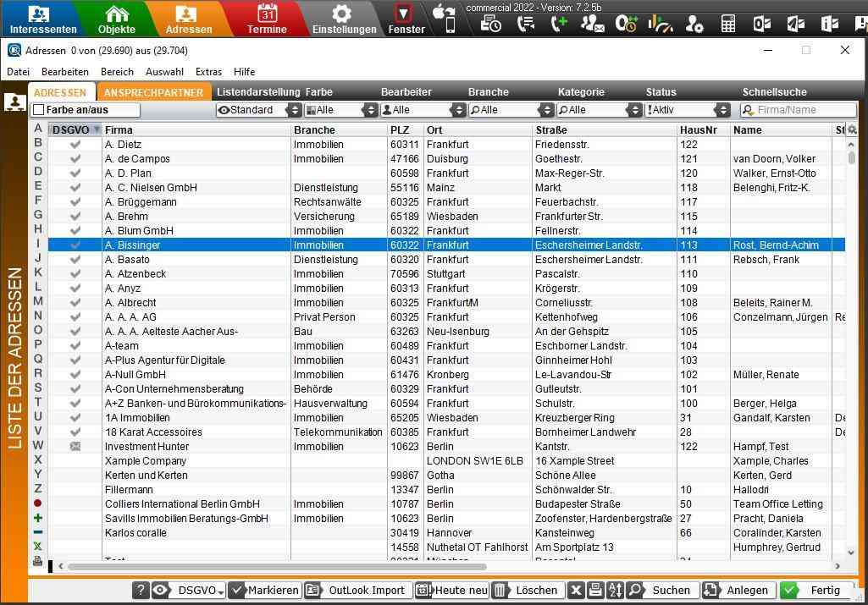The width and height of the screenshot is (868, 605).
Task: Click the green plus icon in alphabet sidebar
Action: 37,518
